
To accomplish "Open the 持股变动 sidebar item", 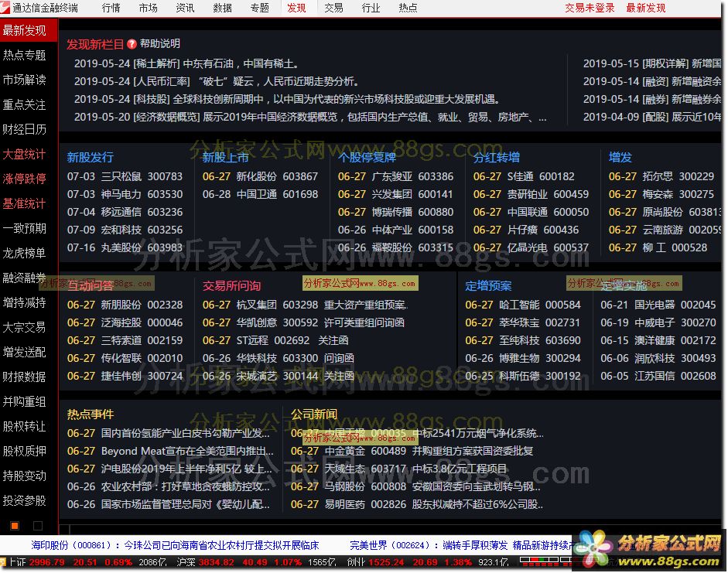I will (25, 476).
